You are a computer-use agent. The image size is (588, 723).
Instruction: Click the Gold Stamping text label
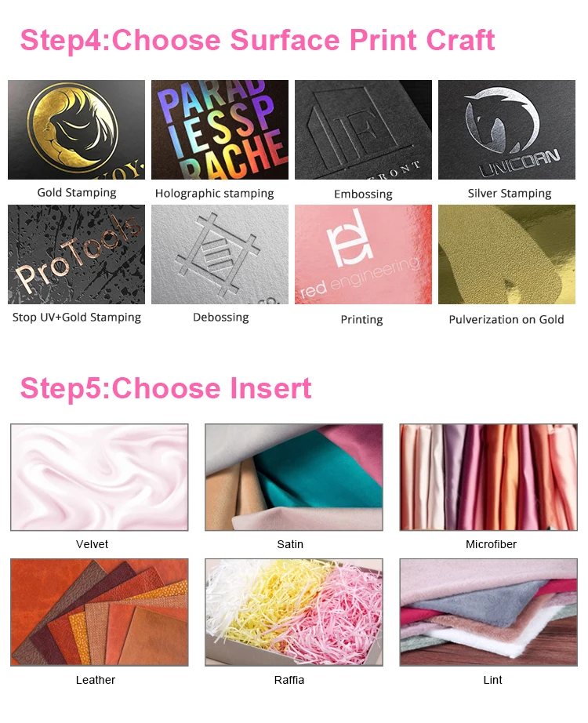[x=77, y=192]
